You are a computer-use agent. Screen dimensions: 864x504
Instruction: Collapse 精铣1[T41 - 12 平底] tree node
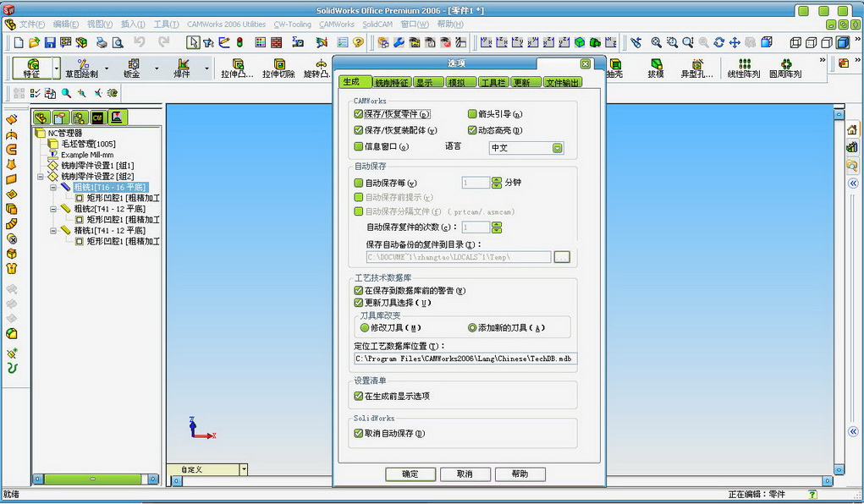pyautogui.click(x=53, y=231)
